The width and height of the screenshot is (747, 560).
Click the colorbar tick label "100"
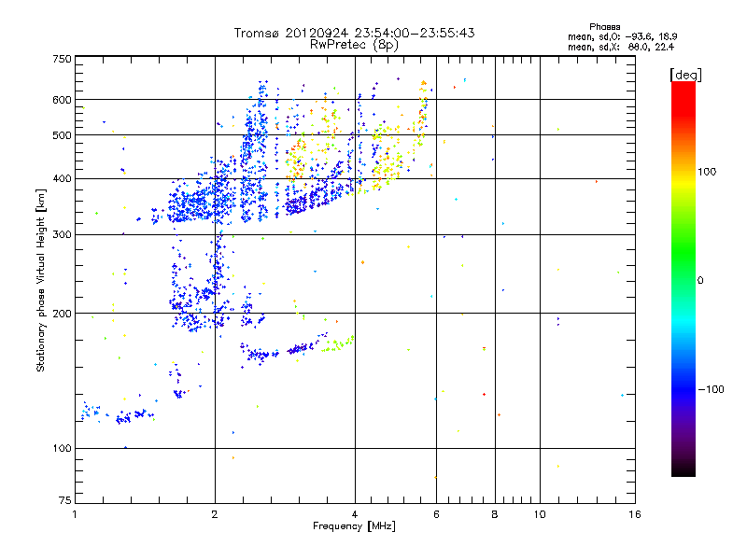707,172
